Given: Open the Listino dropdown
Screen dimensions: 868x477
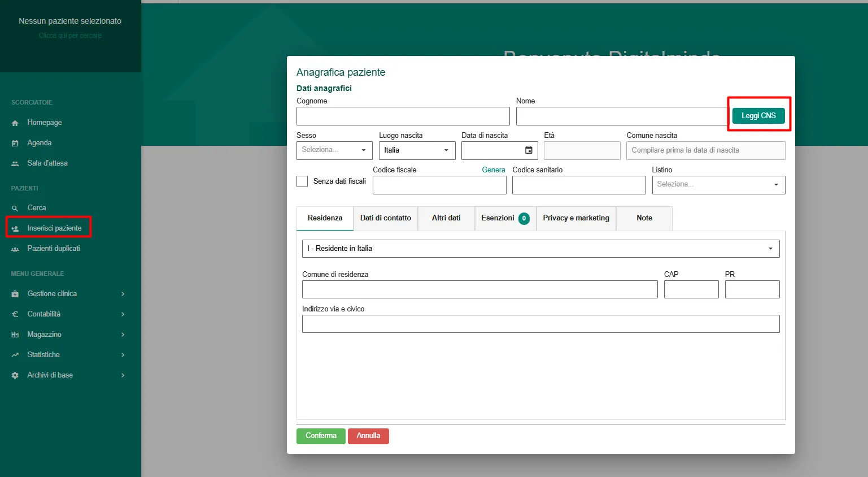Looking at the screenshot, I should click(718, 185).
